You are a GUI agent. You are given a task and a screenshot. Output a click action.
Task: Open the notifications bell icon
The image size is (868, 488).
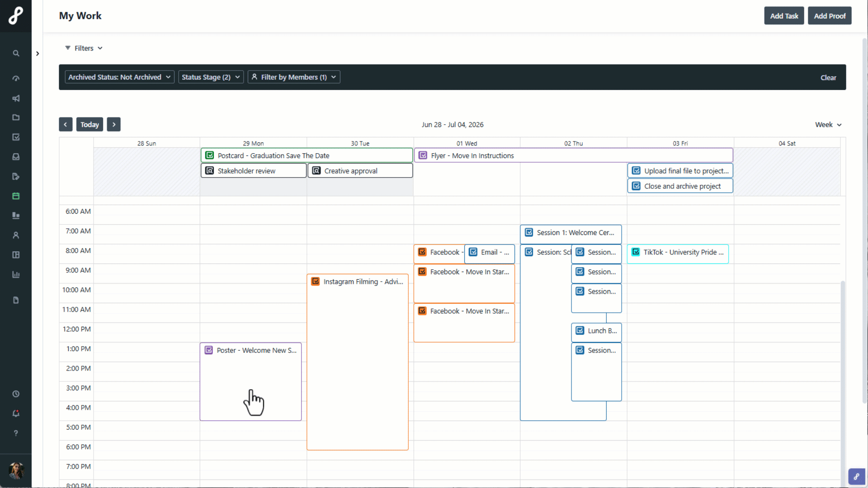coord(16,413)
